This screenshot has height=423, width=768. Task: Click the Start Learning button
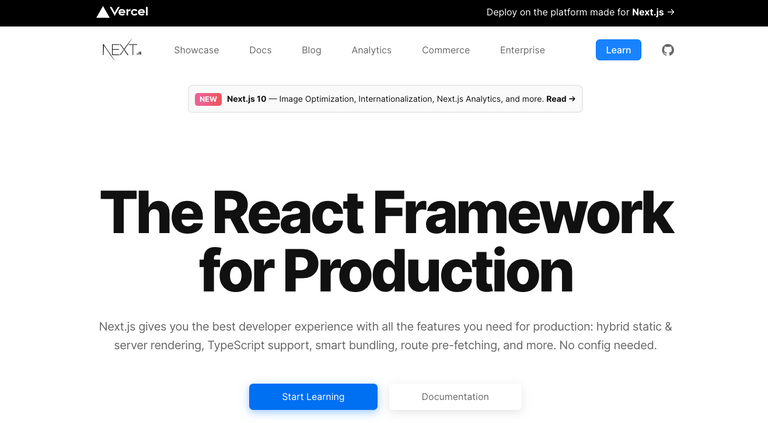point(313,397)
